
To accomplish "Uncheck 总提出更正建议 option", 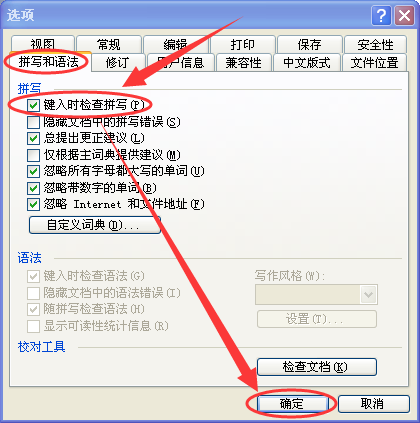I will click(33, 138).
